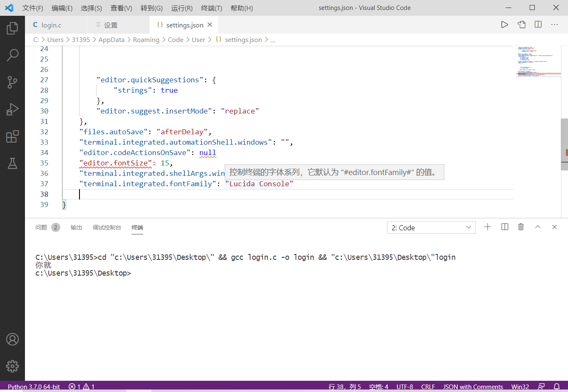Click line number 32 in the gutter

click(x=44, y=132)
